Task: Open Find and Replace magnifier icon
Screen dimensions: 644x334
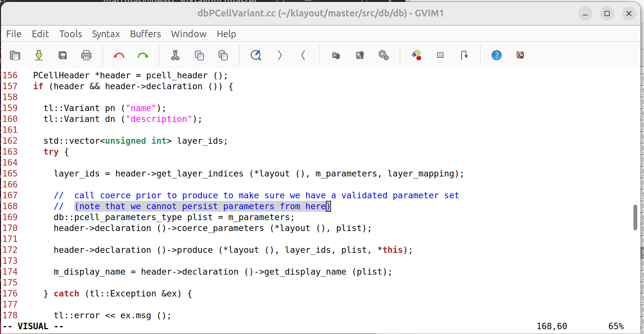Action: point(256,56)
